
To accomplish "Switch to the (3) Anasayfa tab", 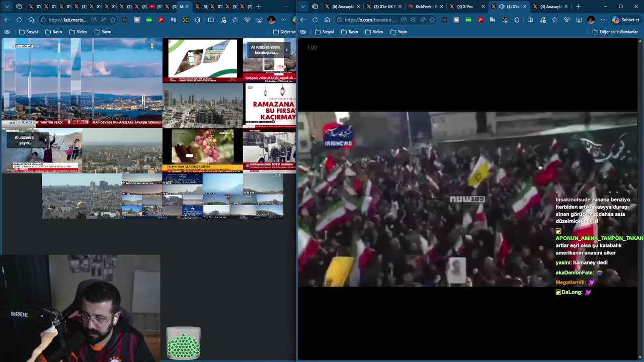I will tap(549, 7).
